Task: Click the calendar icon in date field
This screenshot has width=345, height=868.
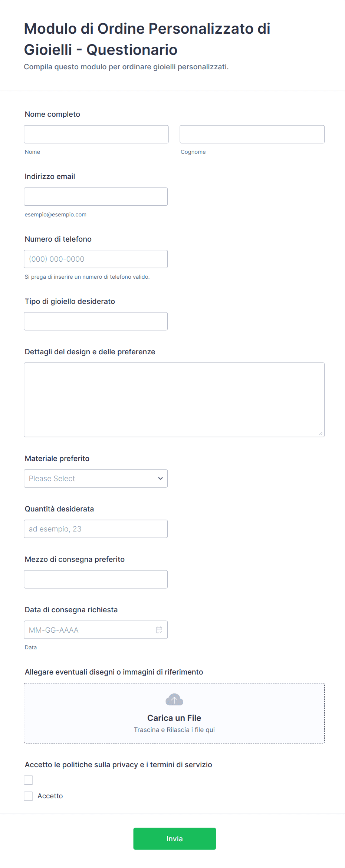Action: [x=159, y=630]
